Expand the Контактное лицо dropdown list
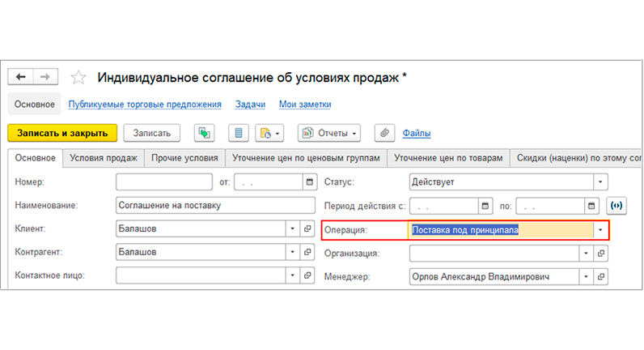 pyautogui.click(x=292, y=275)
